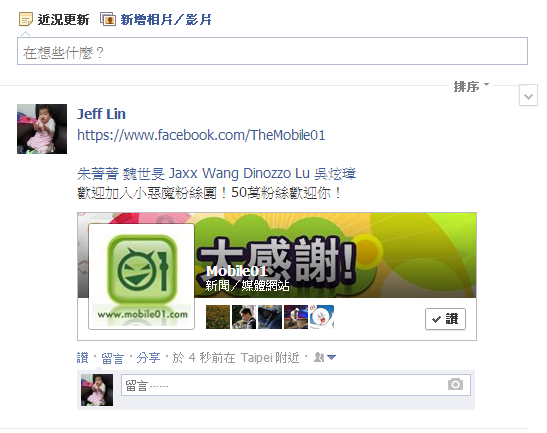
Task: Open the facebook.com/TheMobile01 link
Action: pyautogui.click(x=201, y=135)
